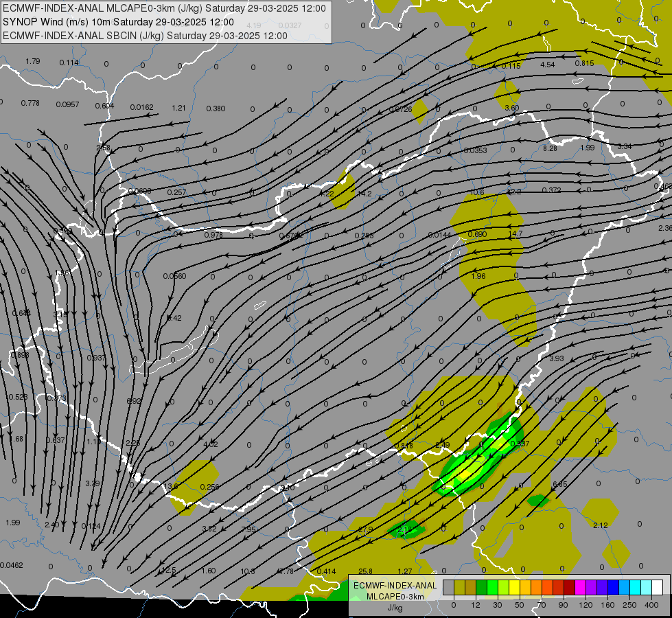Click the legend title MLCAPE0-3km

click(395, 597)
